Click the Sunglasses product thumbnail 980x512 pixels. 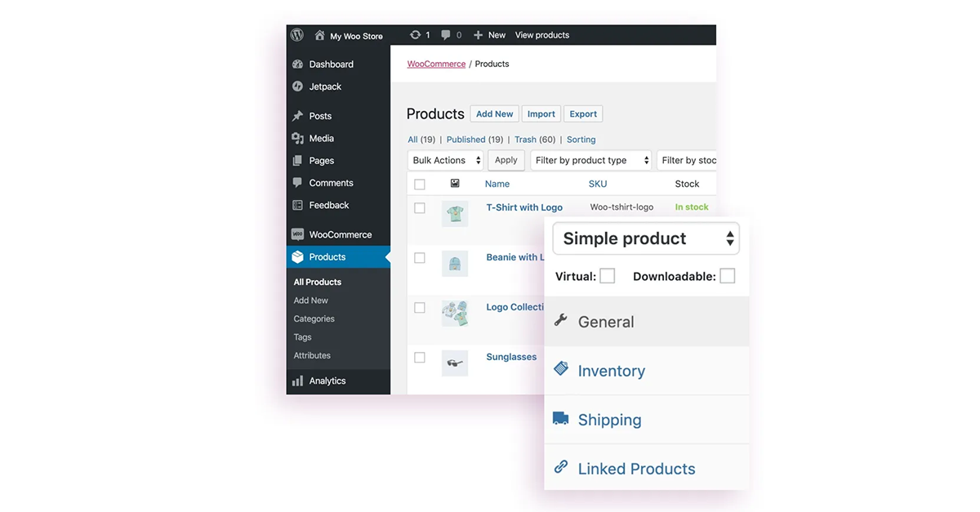(455, 363)
